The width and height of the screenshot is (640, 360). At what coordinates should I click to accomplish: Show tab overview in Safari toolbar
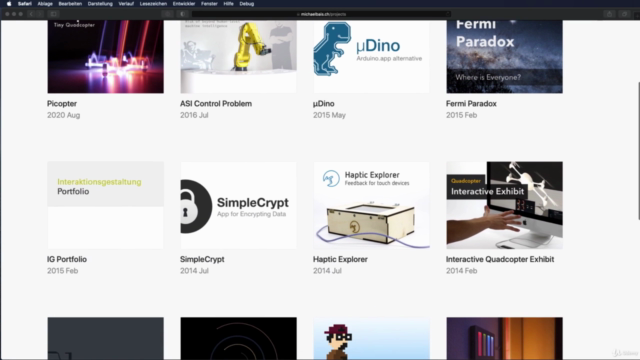[624, 14]
